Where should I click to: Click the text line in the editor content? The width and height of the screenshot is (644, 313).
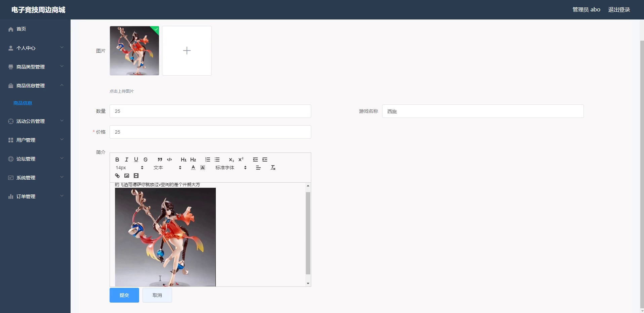point(157,185)
